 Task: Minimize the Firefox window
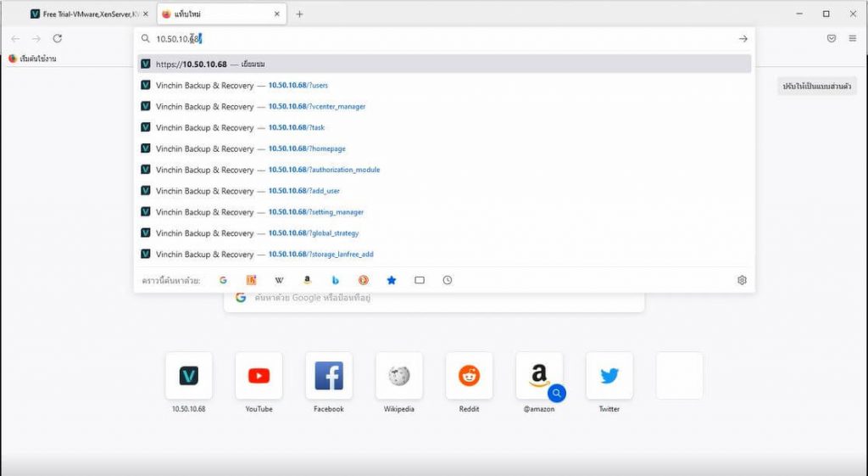[x=799, y=14]
